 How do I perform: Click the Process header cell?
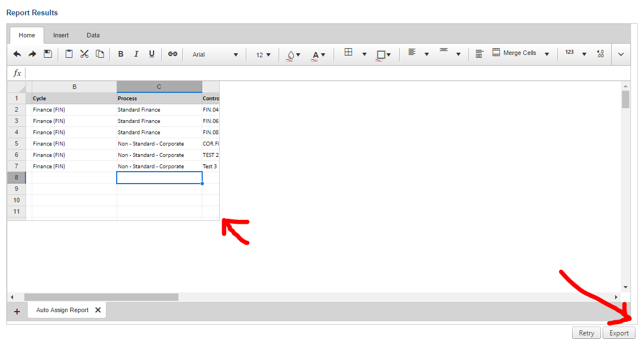159,98
